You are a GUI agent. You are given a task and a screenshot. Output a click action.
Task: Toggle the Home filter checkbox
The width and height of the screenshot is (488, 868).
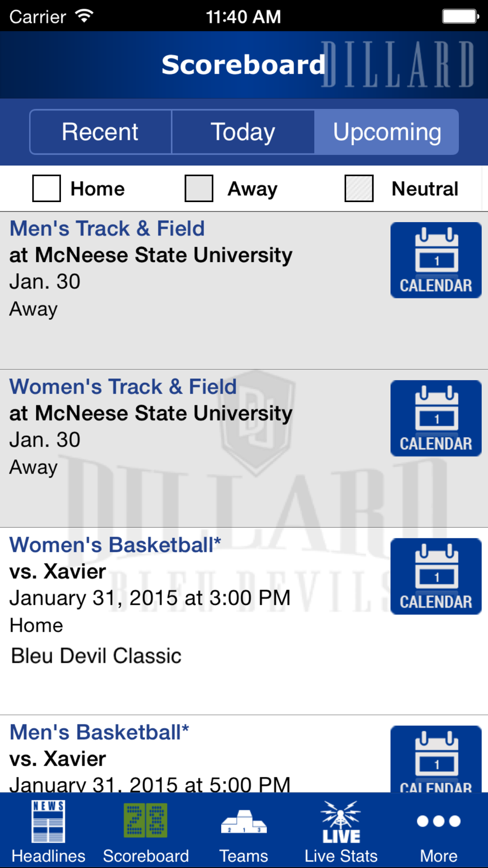46,188
